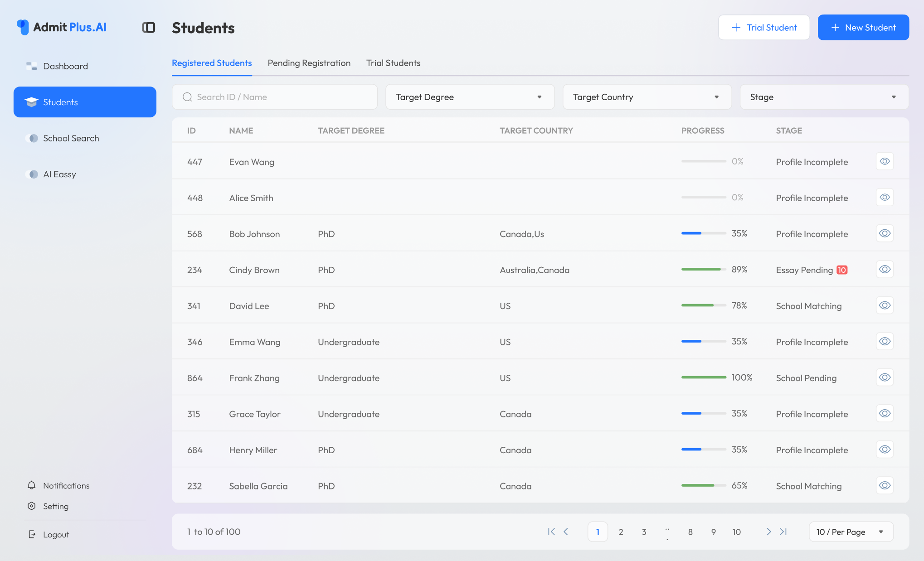Screen dimensions: 924x561
Task: Open Setting gear icon
Action: point(31,506)
